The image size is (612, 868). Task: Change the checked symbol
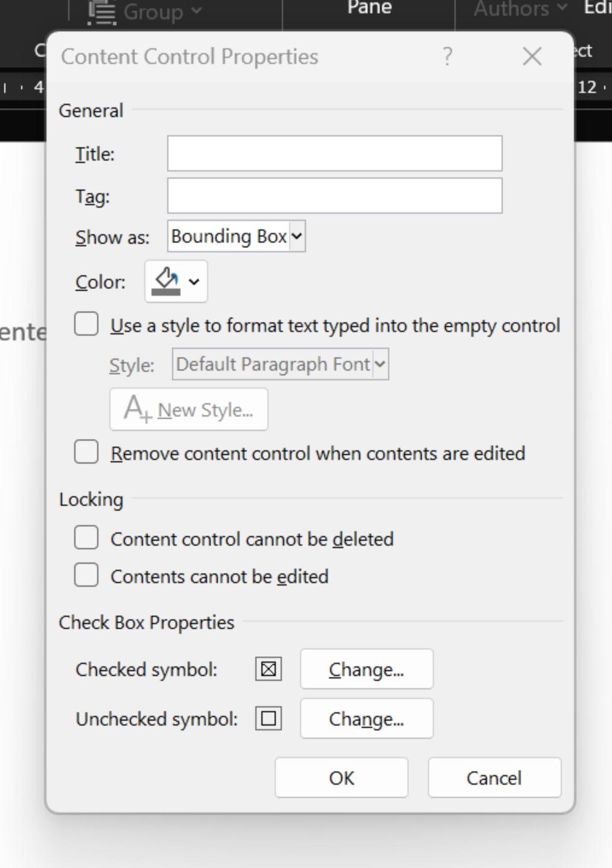(366, 669)
